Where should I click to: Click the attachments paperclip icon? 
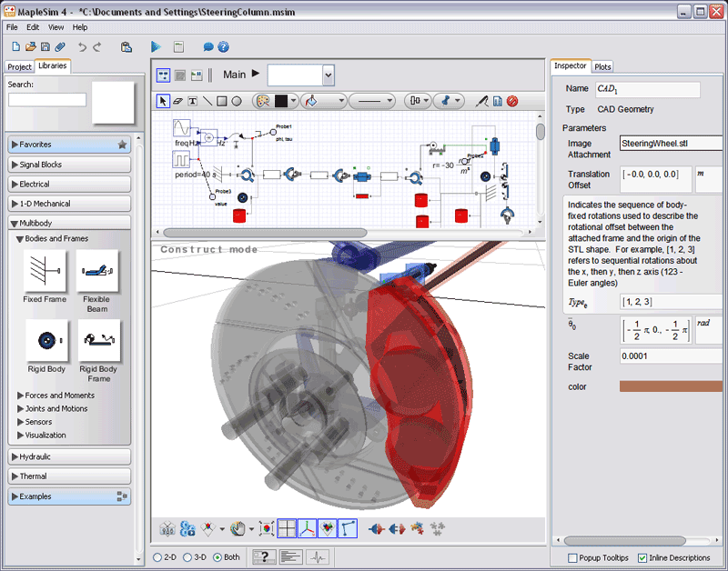pos(60,47)
